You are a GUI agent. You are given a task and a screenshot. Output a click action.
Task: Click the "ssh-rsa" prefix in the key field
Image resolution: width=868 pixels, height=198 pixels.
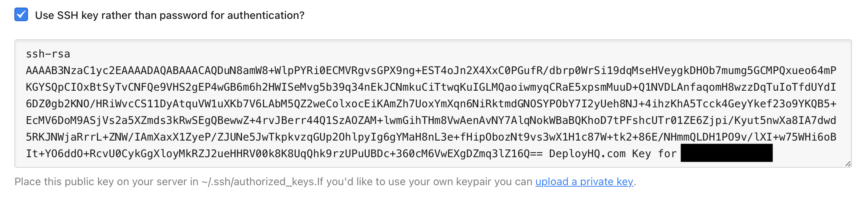point(48,54)
